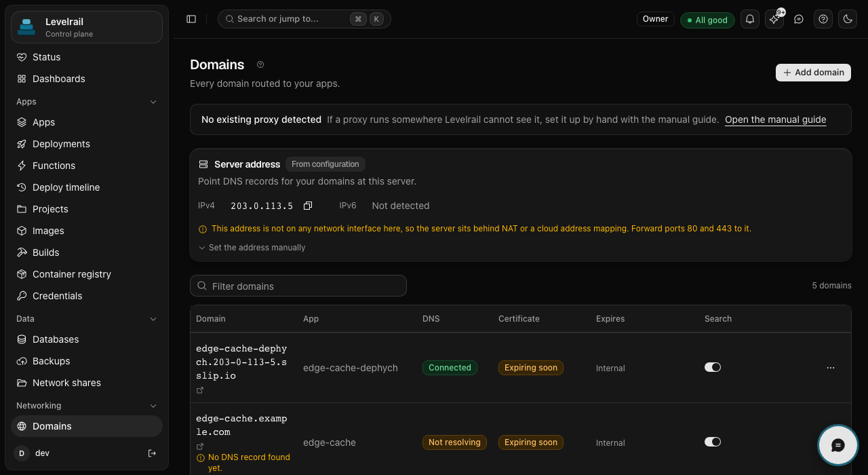Open Backups in sidebar
The image size is (868, 475).
coord(87,361)
